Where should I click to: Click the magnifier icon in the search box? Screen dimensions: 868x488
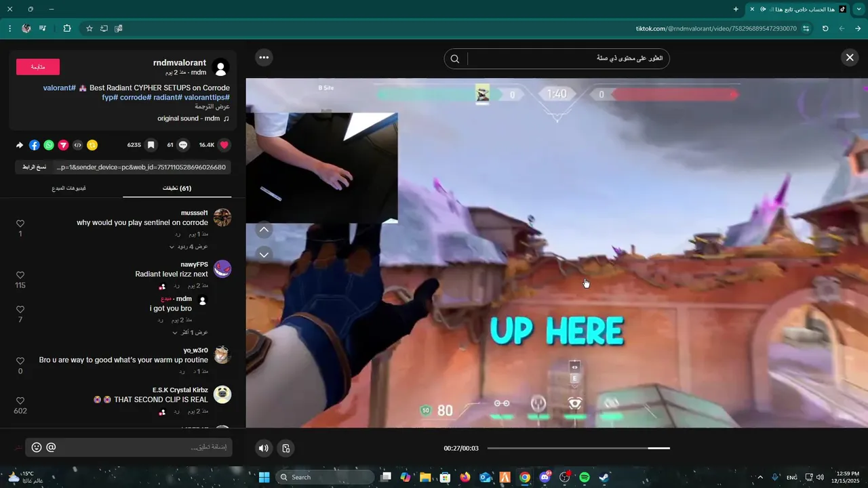(x=455, y=59)
